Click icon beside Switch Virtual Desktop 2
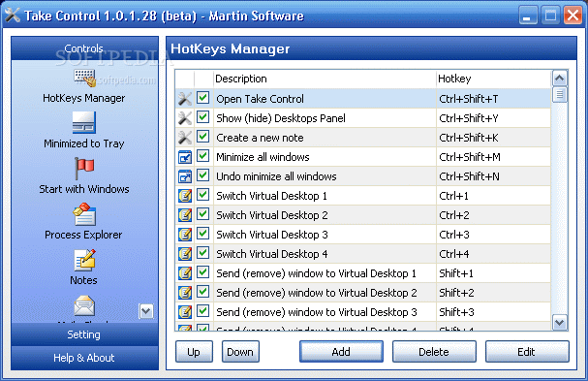The height and width of the screenshot is (381, 588). [185, 215]
